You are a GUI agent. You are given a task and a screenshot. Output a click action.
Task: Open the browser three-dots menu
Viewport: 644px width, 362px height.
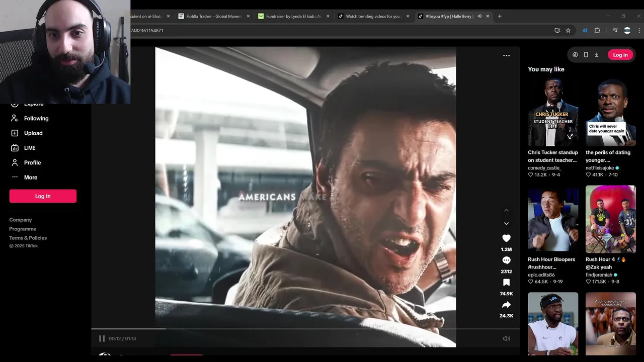pos(638,31)
